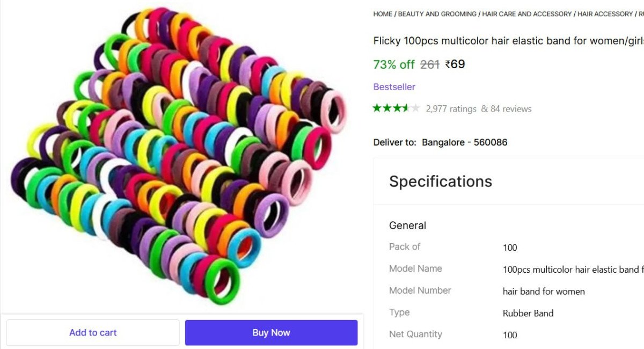Viewport: 644px width, 349px height.
Task: Click the Model Name specification label
Action: click(415, 268)
